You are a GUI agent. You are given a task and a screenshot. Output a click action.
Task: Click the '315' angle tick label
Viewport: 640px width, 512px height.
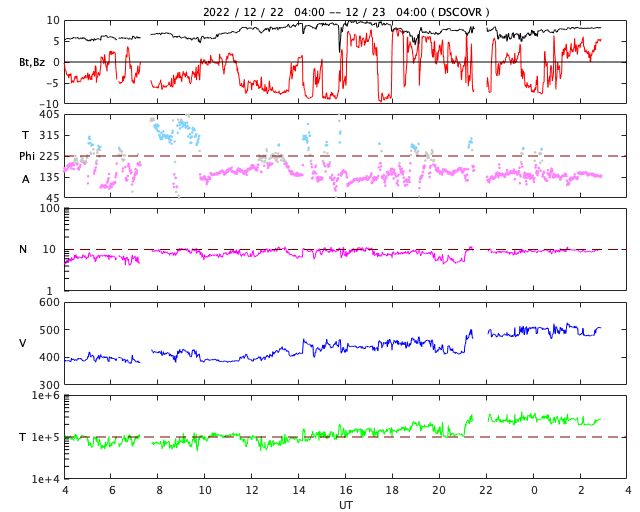point(49,135)
